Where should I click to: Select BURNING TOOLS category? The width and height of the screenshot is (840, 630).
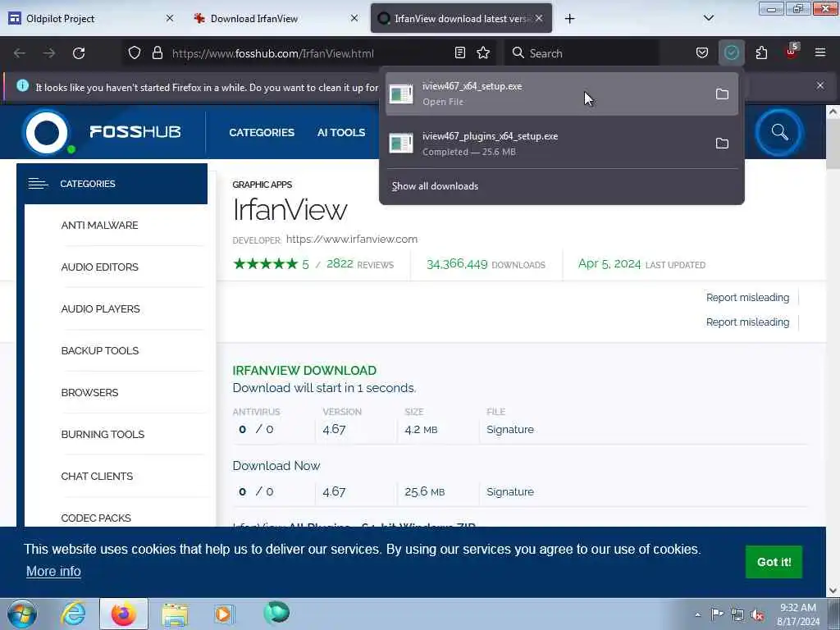(x=103, y=434)
